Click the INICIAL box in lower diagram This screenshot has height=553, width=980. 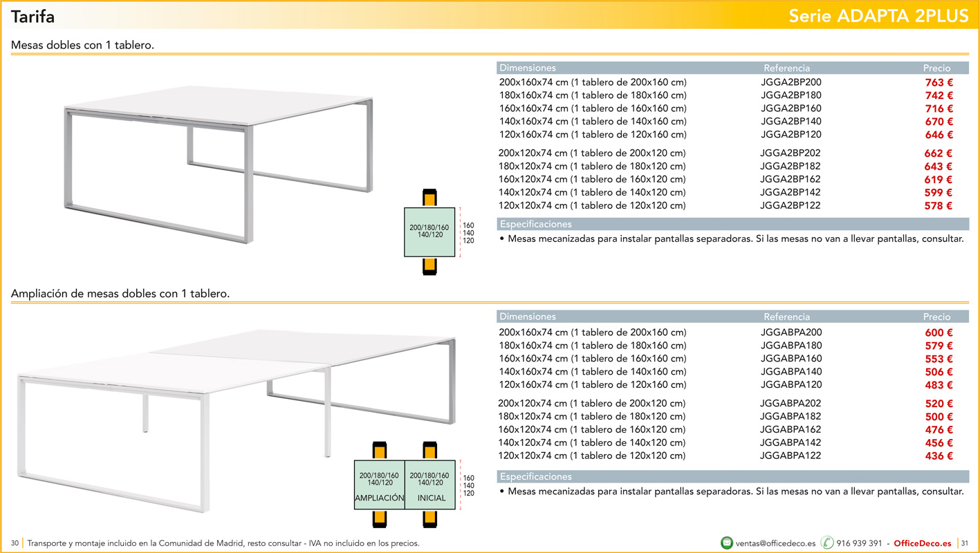[429, 484]
